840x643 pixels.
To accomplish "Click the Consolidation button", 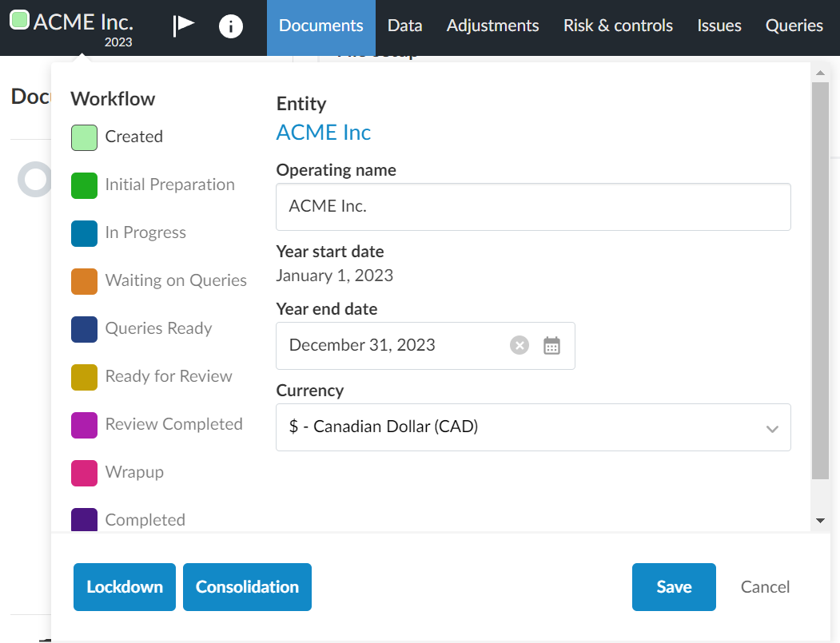I will tap(247, 587).
